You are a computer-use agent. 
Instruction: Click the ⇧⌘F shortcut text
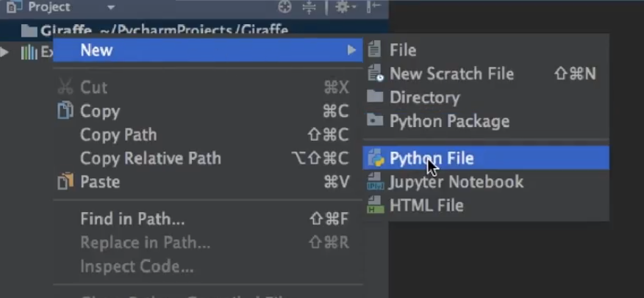[x=329, y=219]
